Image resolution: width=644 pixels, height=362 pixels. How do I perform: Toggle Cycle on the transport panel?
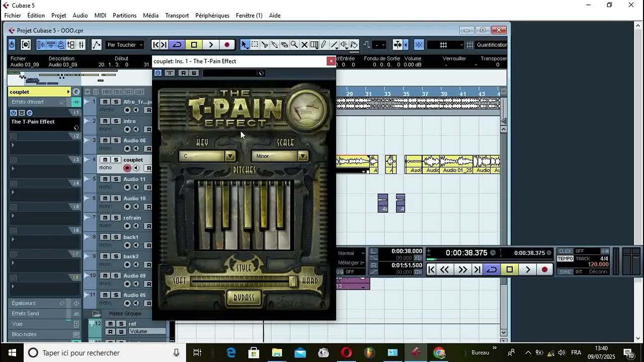[492, 270]
